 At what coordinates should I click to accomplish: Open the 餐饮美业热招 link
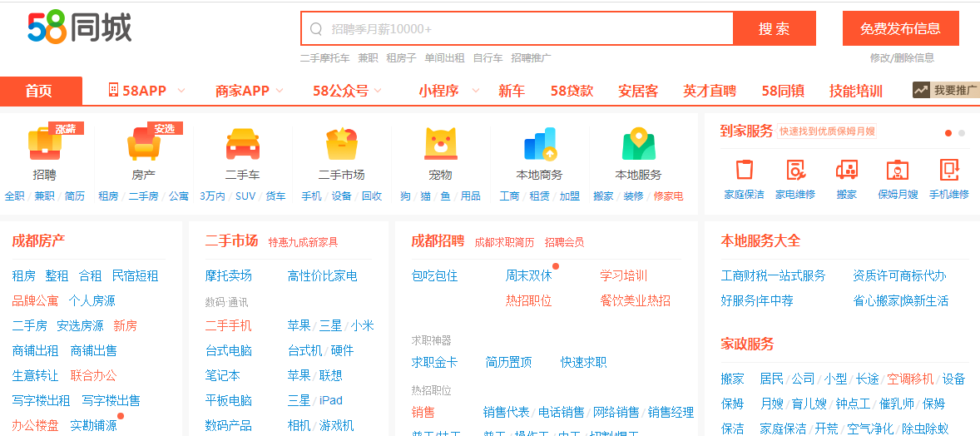635,301
